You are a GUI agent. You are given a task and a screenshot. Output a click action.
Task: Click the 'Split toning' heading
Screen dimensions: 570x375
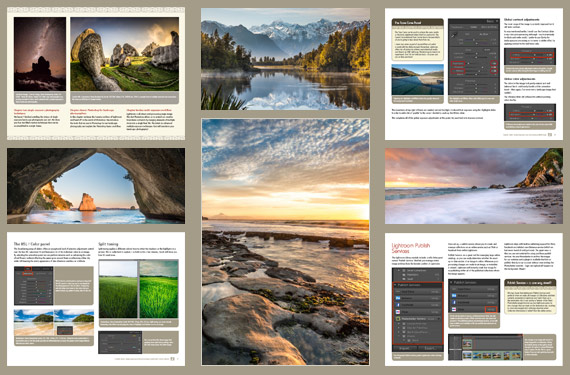point(108,244)
